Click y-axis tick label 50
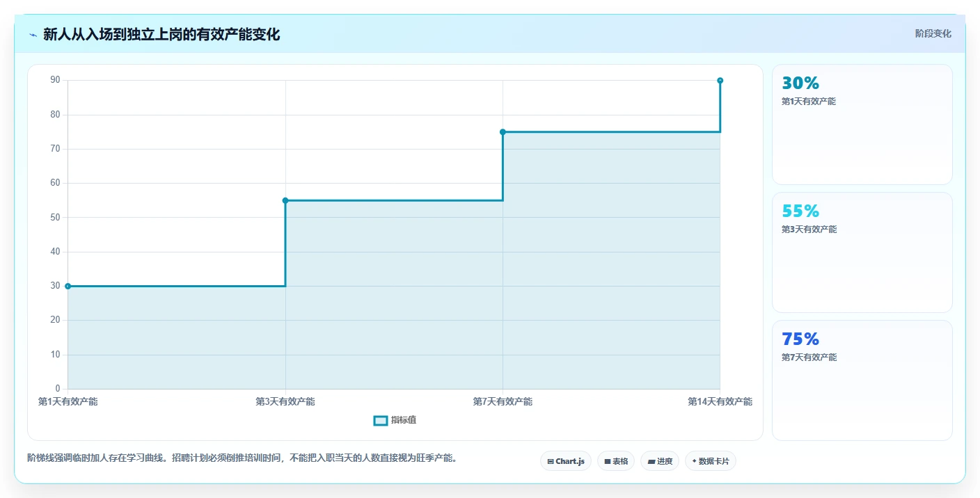Viewport: 980px width, 498px height. click(x=56, y=218)
